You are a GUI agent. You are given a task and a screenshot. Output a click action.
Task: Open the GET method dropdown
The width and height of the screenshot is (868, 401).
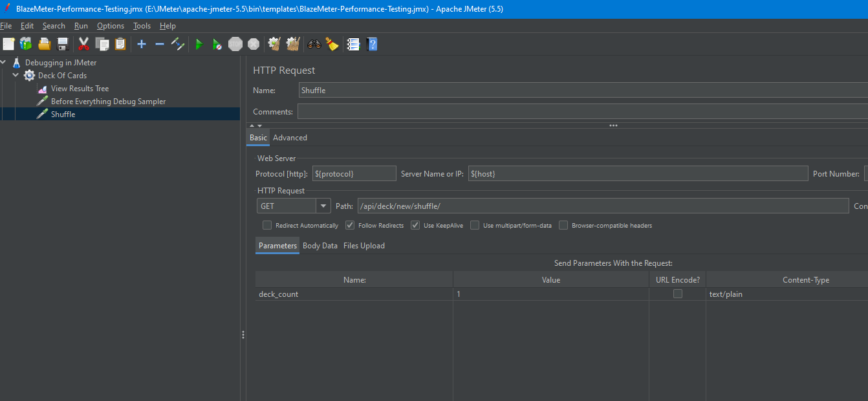323,206
